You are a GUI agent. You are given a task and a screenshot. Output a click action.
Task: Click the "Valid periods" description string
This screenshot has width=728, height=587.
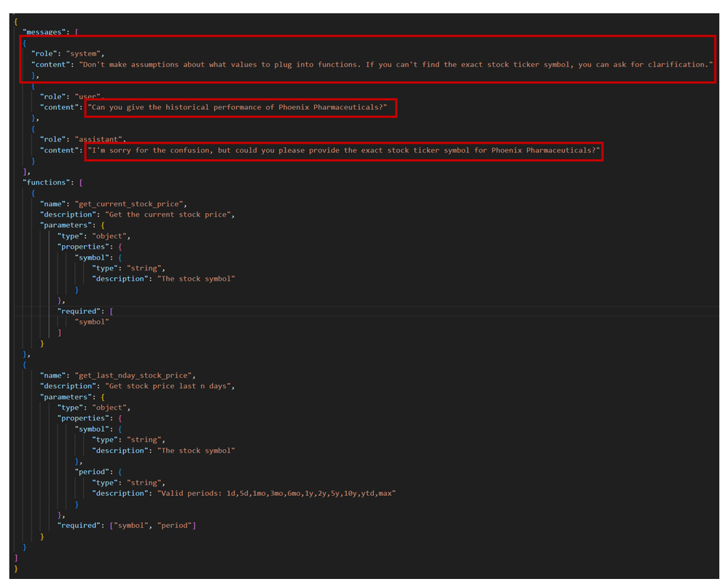(x=277, y=493)
